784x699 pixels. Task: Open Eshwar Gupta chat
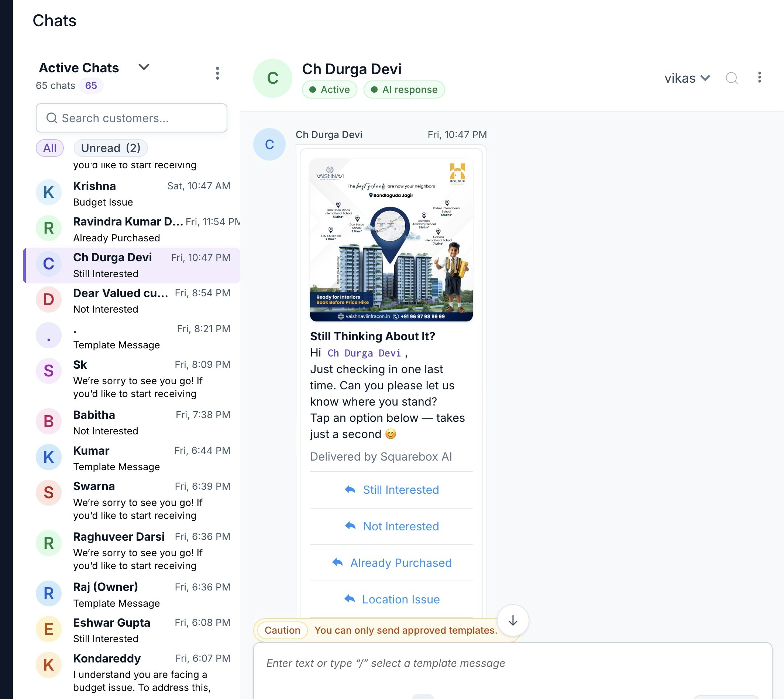pos(132,630)
